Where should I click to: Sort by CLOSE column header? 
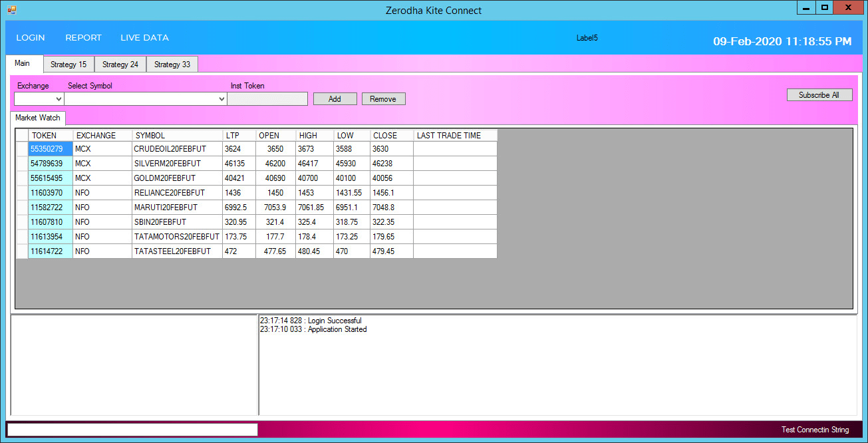pos(392,135)
